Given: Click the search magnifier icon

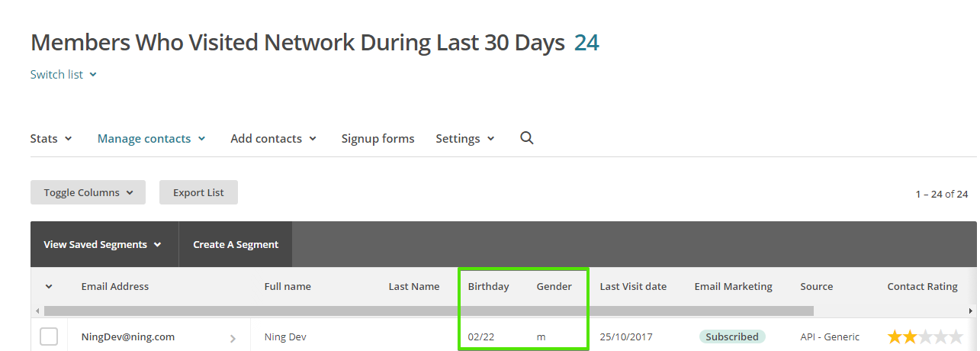Looking at the screenshot, I should point(526,138).
